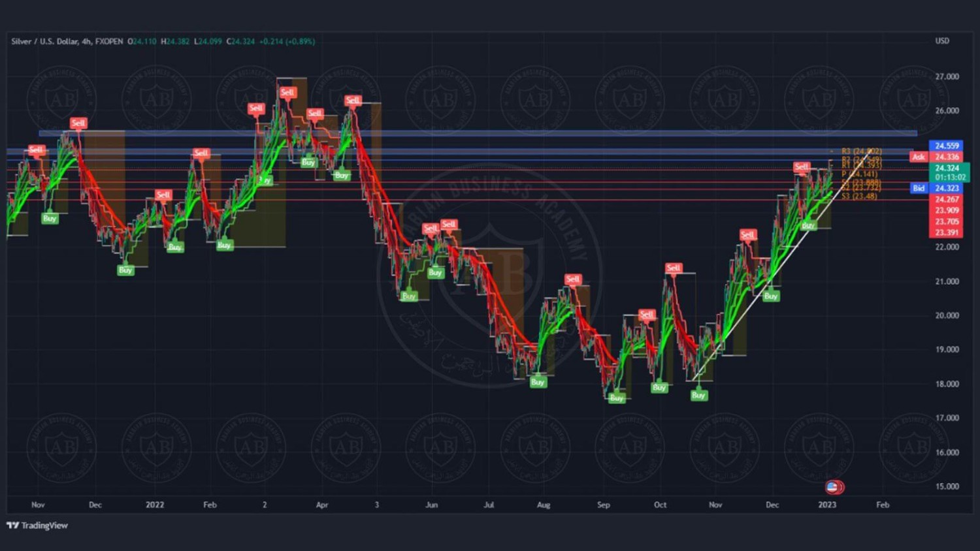The width and height of the screenshot is (980, 551).
Task: Click the red 23.391 price label
Action: pyautogui.click(x=947, y=232)
